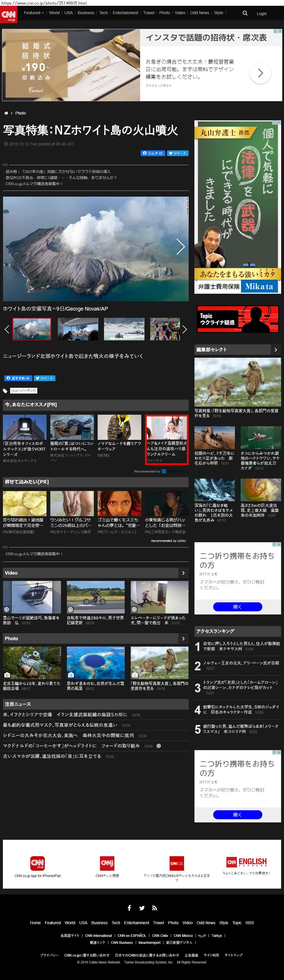Expand the Video section arrow
Viewport: 284px width, 980px height.
click(x=183, y=573)
